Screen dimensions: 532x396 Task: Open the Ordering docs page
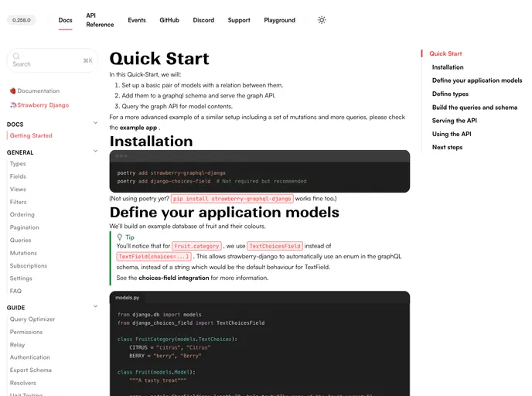coord(22,214)
